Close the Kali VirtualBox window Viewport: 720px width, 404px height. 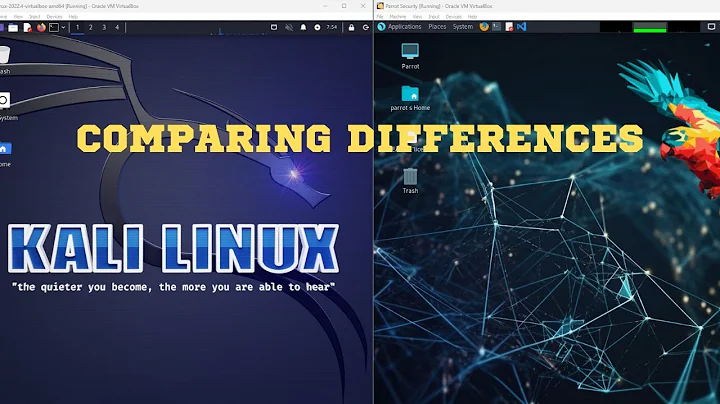click(x=363, y=6)
